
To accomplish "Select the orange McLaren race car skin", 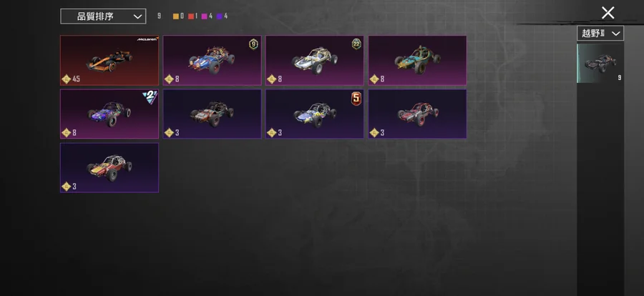I will click(109, 60).
